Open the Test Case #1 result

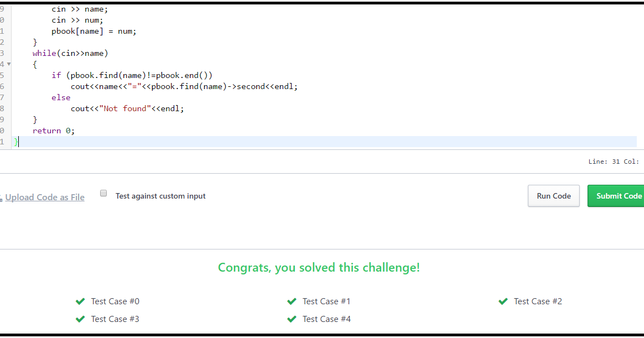[x=326, y=301]
